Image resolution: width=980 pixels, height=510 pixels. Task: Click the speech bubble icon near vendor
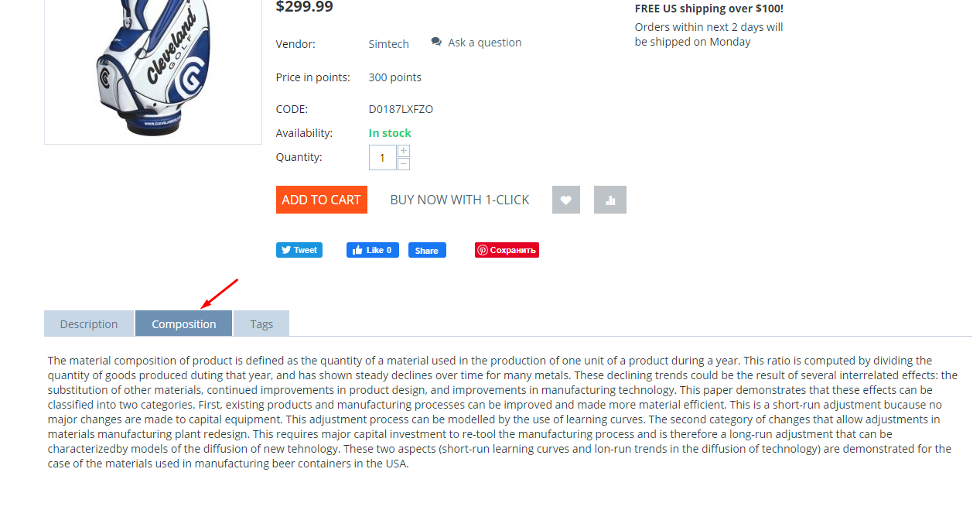(436, 42)
